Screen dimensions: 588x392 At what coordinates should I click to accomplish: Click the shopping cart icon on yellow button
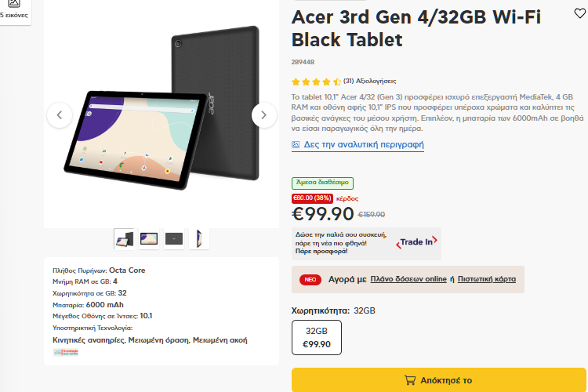click(410, 380)
